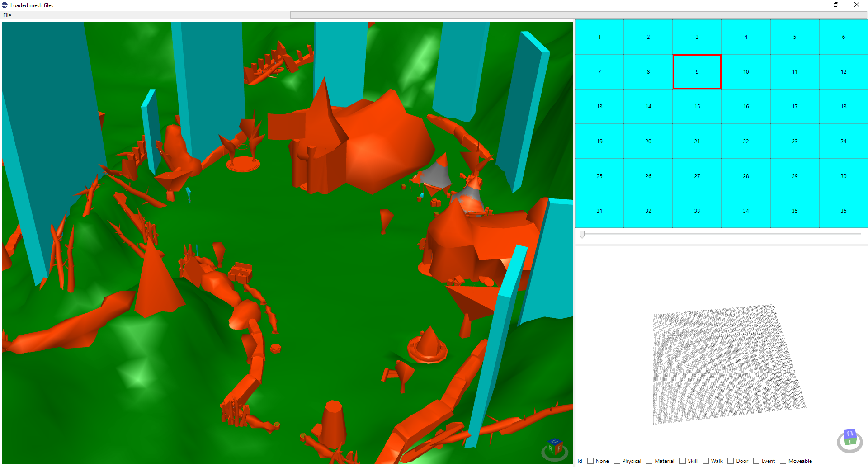The image size is (868, 467).
Task: Enable the Physical id checkbox
Action: click(x=617, y=461)
